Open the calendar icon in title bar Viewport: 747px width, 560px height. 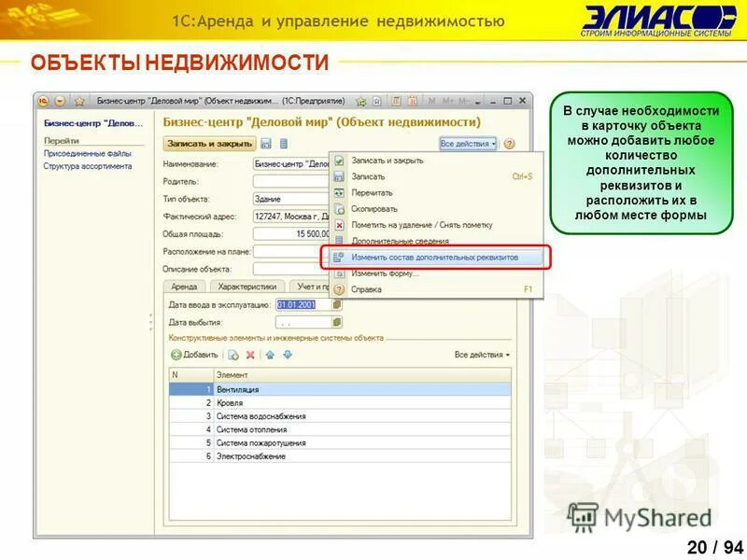pyautogui.click(x=413, y=101)
